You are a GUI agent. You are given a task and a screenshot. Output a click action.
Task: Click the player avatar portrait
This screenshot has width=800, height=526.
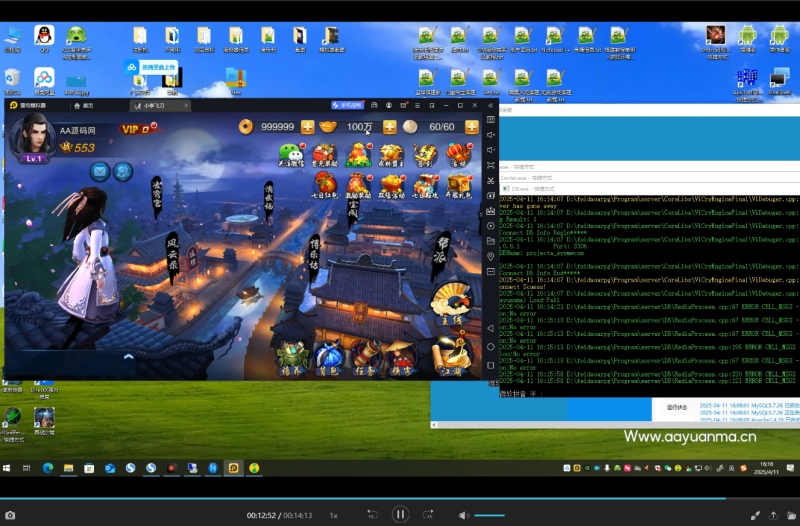33,137
